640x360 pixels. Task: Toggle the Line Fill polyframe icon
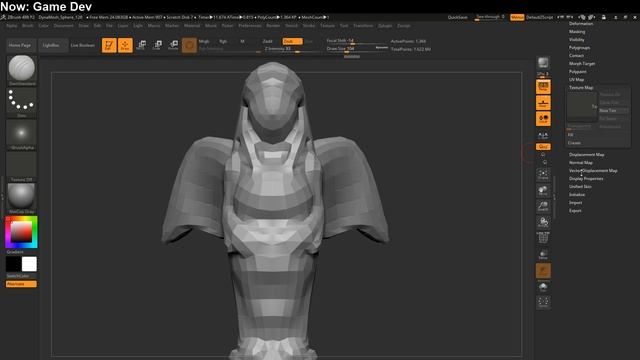(x=543, y=238)
